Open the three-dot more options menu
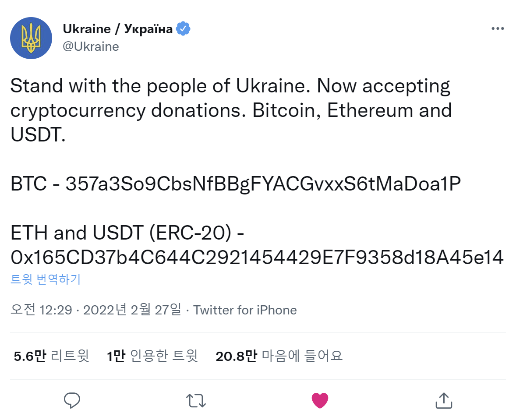Image resolution: width=516 pixels, height=420 pixels. click(498, 28)
